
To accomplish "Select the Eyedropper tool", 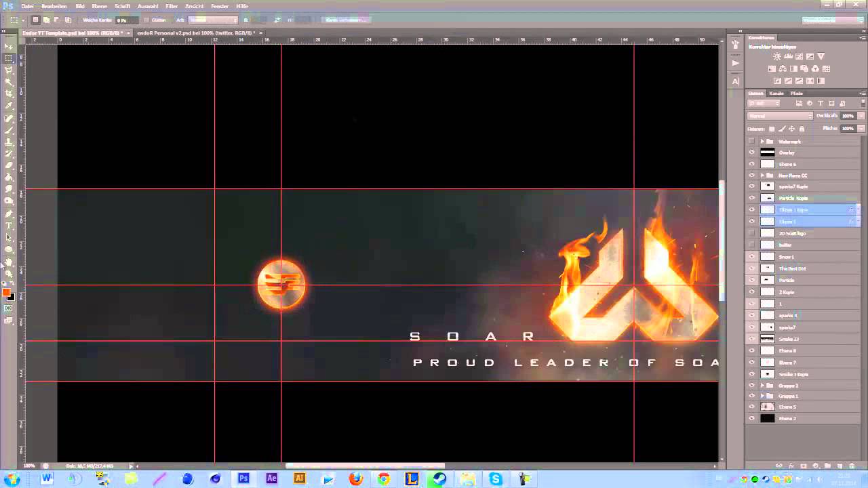I will point(9,106).
